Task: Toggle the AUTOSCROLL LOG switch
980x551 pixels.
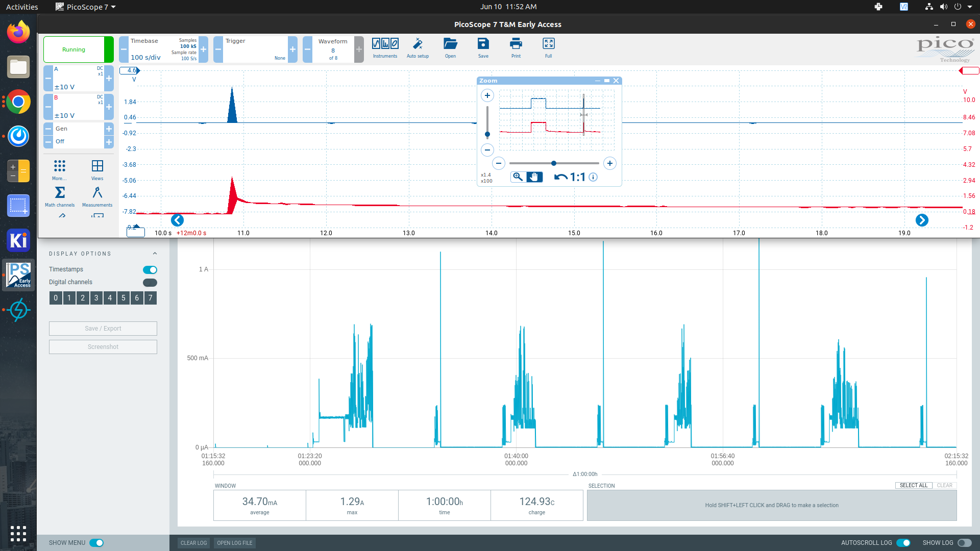Action: (903, 543)
